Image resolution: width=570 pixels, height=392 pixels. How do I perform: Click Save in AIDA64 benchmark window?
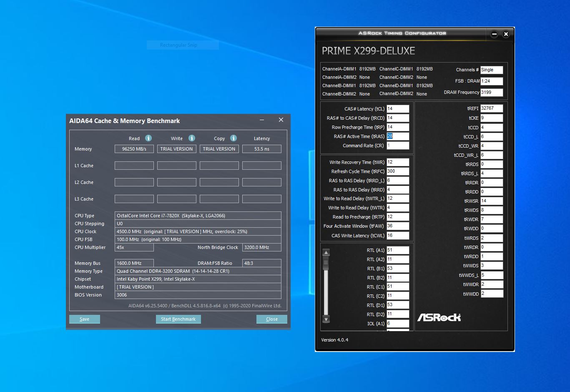(84, 319)
